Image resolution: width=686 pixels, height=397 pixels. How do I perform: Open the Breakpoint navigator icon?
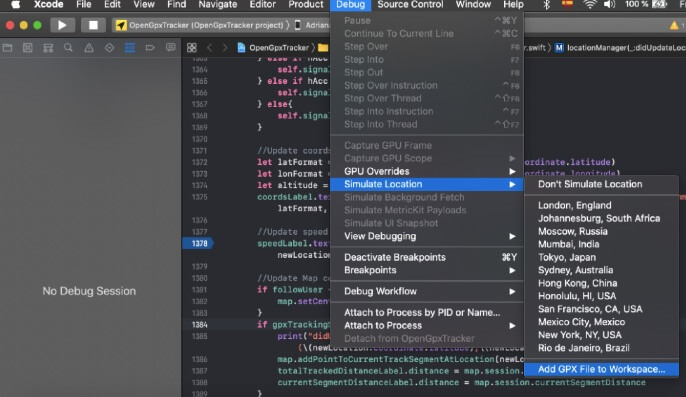150,48
